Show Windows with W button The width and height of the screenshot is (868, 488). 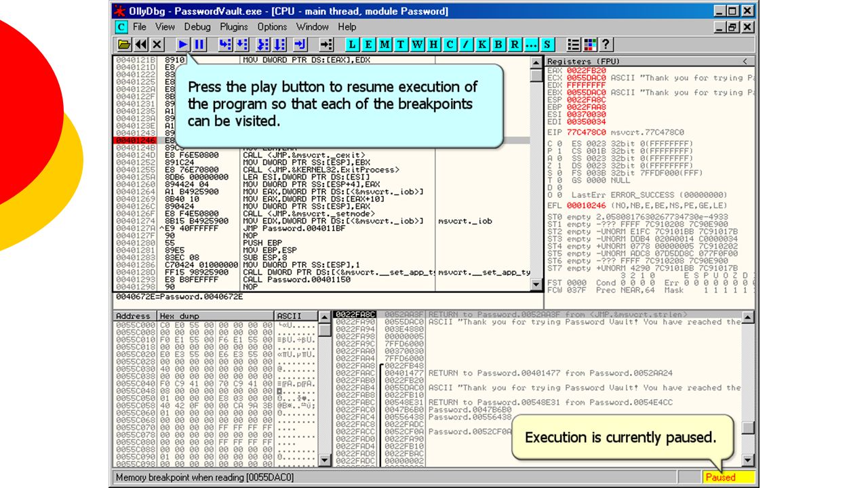pyautogui.click(x=417, y=44)
